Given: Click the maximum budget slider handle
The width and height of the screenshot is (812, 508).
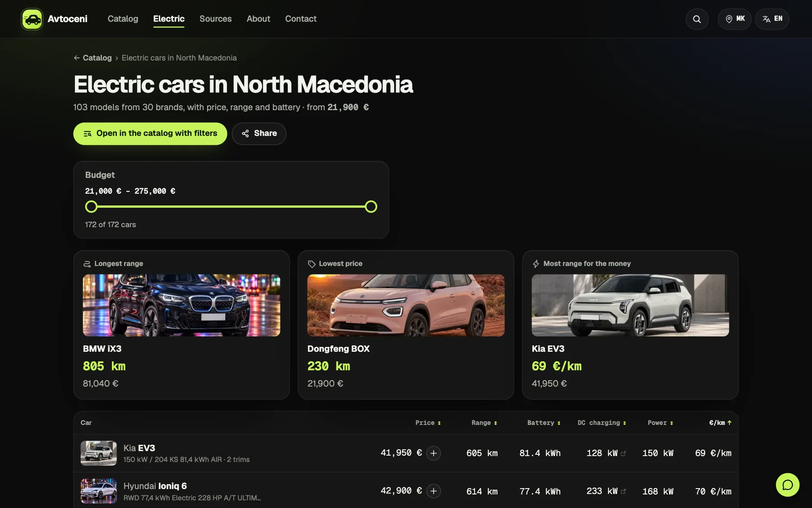Looking at the screenshot, I should click(371, 207).
